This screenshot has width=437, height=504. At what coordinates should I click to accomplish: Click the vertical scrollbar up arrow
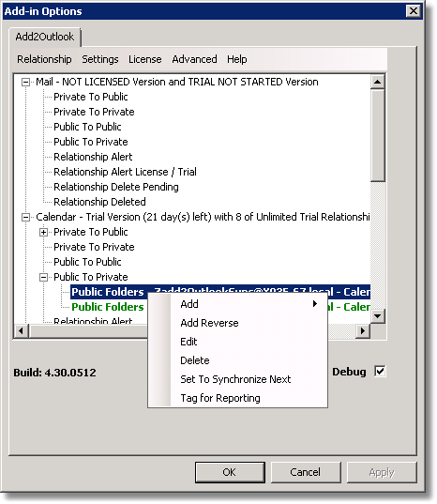point(378,82)
